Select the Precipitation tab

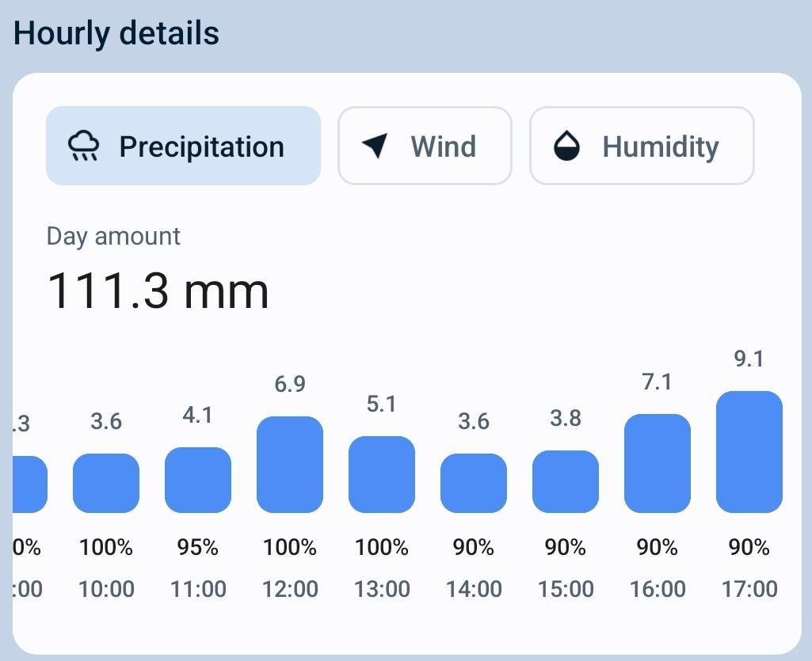click(x=183, y=146)
